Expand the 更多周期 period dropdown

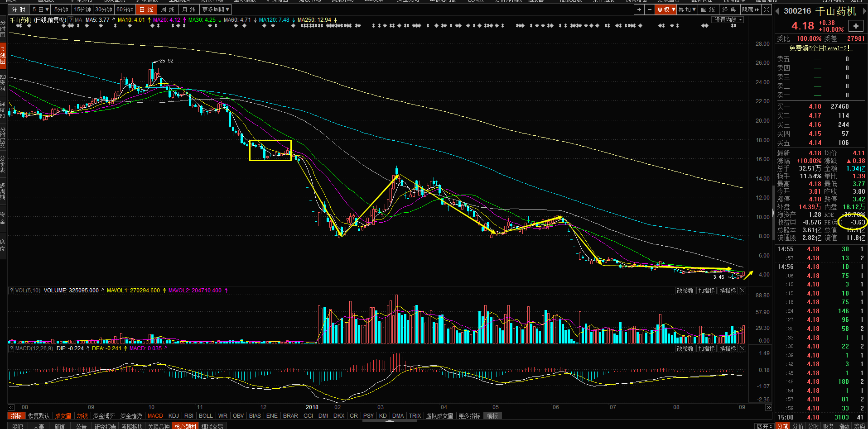[x=216, y=10]
